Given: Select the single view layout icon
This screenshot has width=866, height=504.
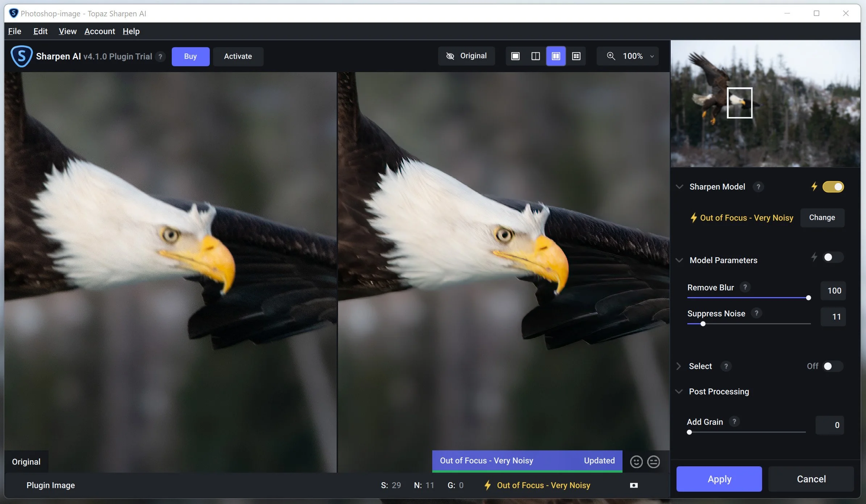Looking at the screenshot, I should [x=515, y=56].
